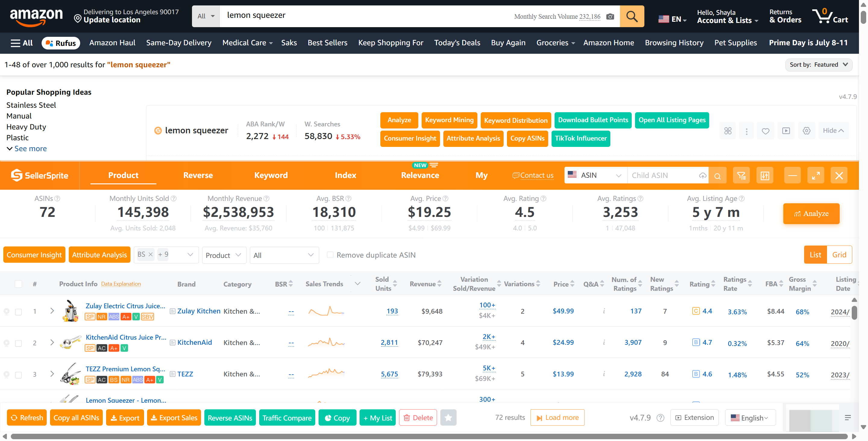The height and width of the screenshot is (441, 868).
Task: Open the BS +9 badge filter dropdown
Action: 166,255
